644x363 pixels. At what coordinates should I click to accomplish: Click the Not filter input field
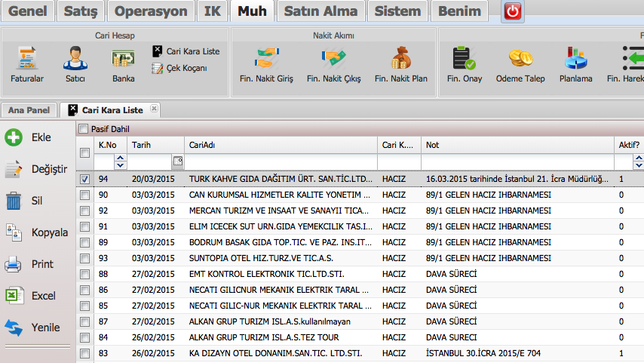tap(517, 162)
